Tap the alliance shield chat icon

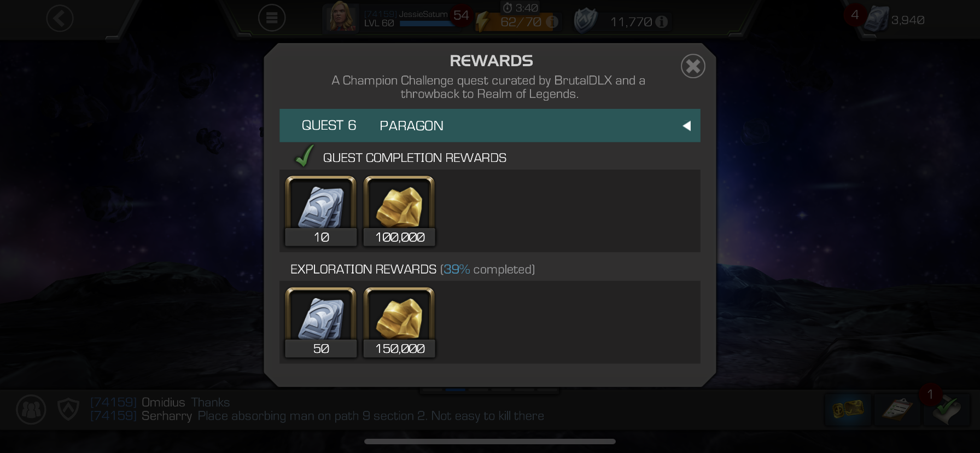click(68, 409)
